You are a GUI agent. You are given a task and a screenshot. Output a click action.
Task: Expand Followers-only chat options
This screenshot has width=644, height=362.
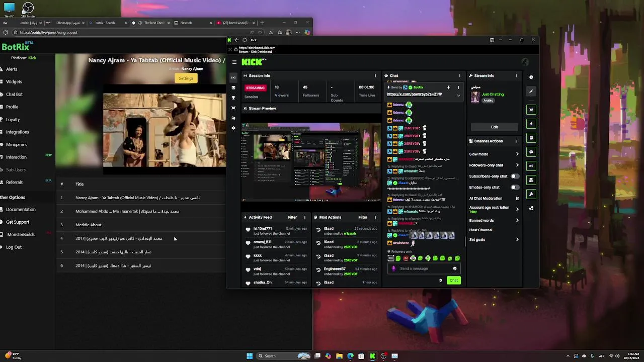click(x=517, y=165)
